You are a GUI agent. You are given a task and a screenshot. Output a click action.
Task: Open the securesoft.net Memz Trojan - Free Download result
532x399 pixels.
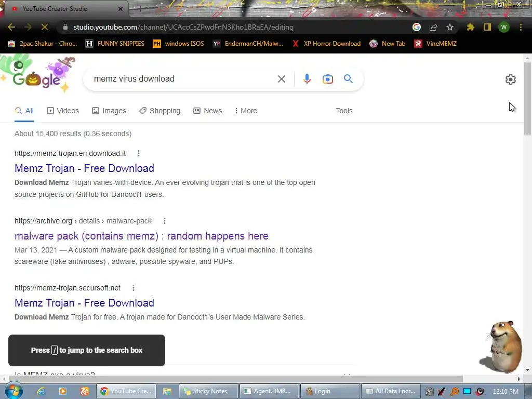pyautogui.click(x=84, y=303)
